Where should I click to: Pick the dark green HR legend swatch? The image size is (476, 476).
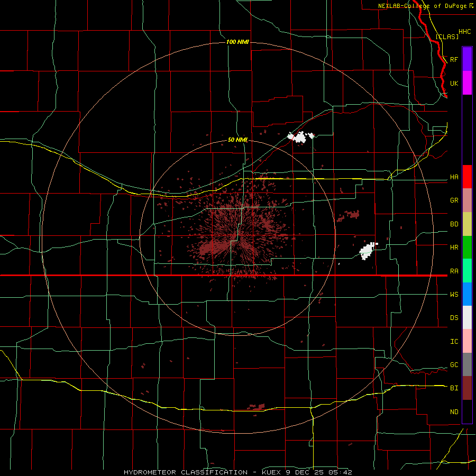pyautogui.click(x=467, y=247)
